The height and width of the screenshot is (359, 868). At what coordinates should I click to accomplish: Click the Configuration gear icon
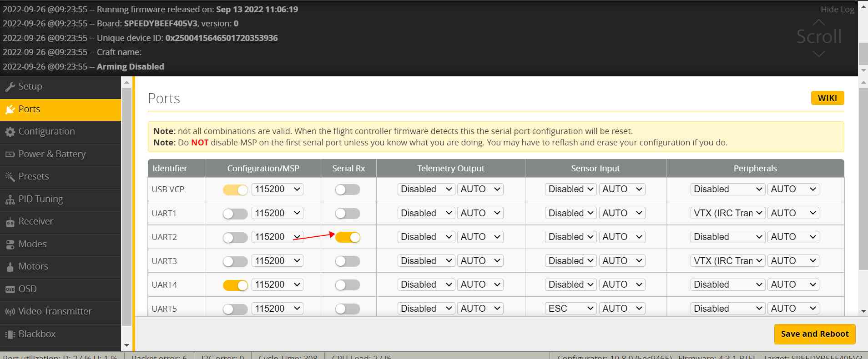[10, 132]
